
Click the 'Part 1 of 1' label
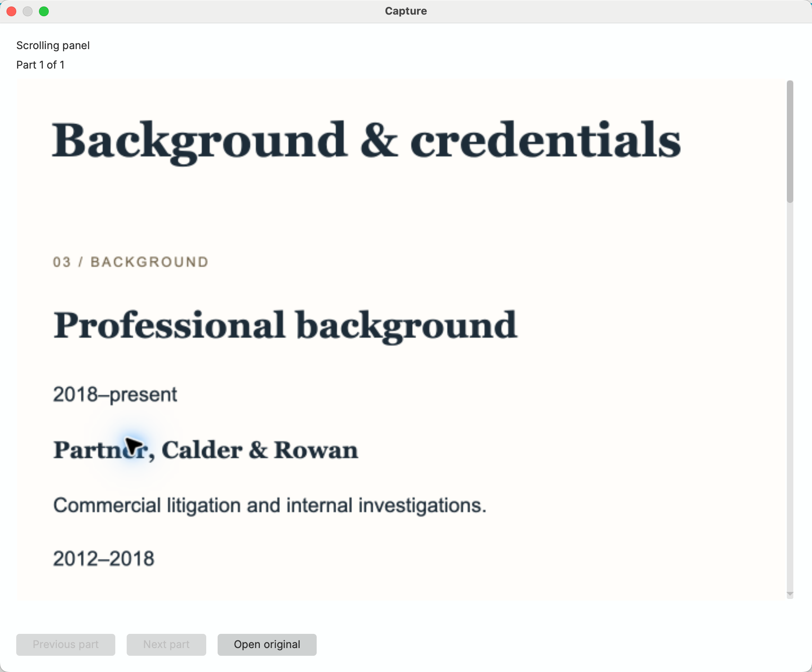coord(40,65)
